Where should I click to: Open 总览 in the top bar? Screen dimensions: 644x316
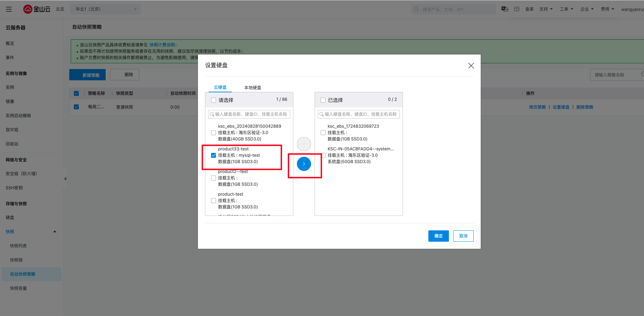tap(60, 9)
